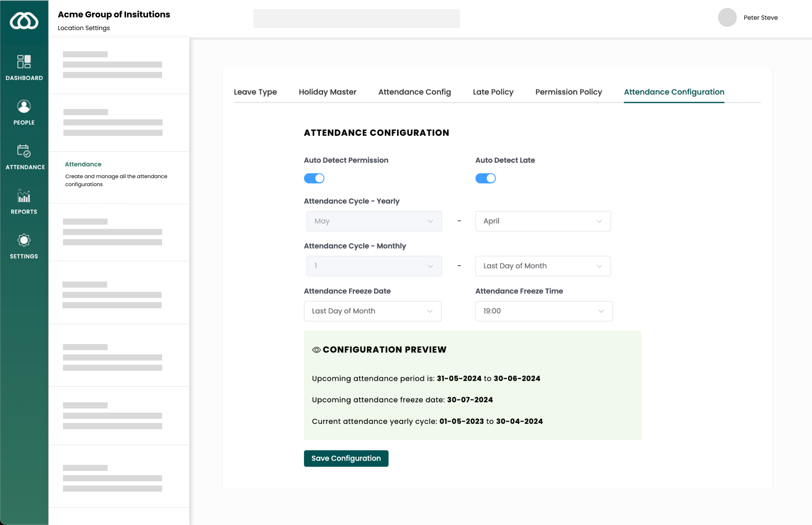The width and height of the screenshot is (812, 525).
Task: Open the Dashboard sidebar icon
Action: tap(24, 62)
